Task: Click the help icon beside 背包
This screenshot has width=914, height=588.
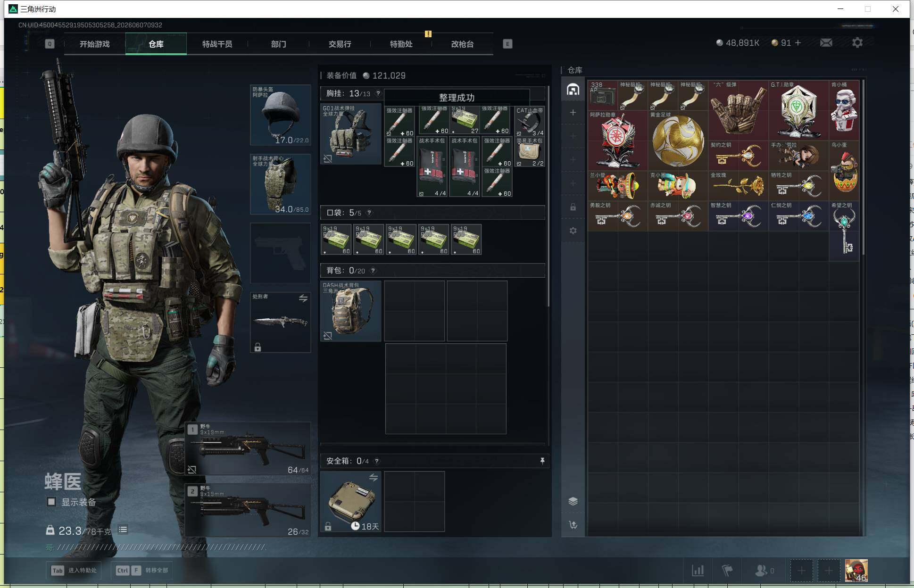Action: 373,271
